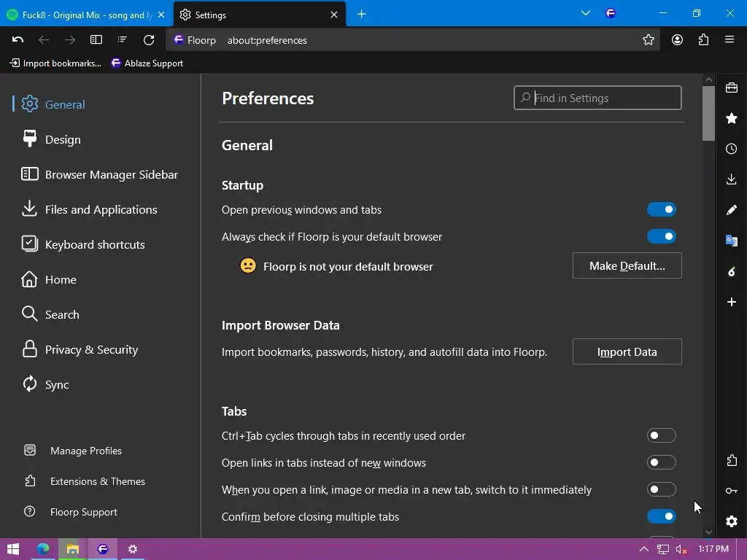Click the preferences page vertical scrollbar thumb
747x560 pixels.
tap(708, 113)
